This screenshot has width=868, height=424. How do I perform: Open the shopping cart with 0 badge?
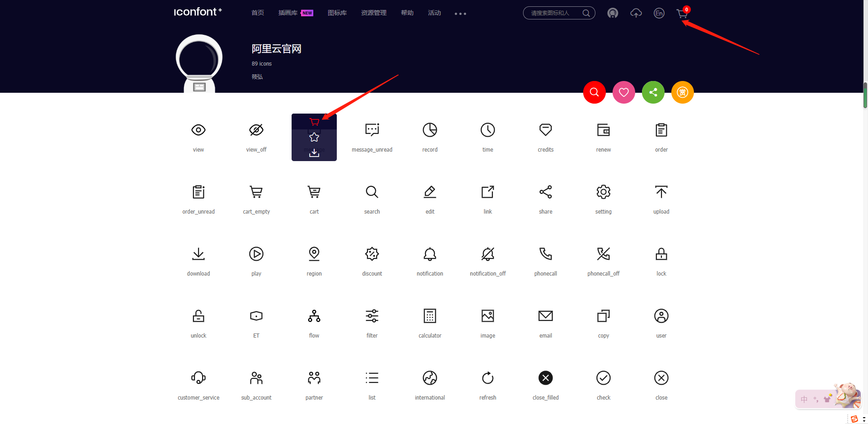click(x=682, y=13)
